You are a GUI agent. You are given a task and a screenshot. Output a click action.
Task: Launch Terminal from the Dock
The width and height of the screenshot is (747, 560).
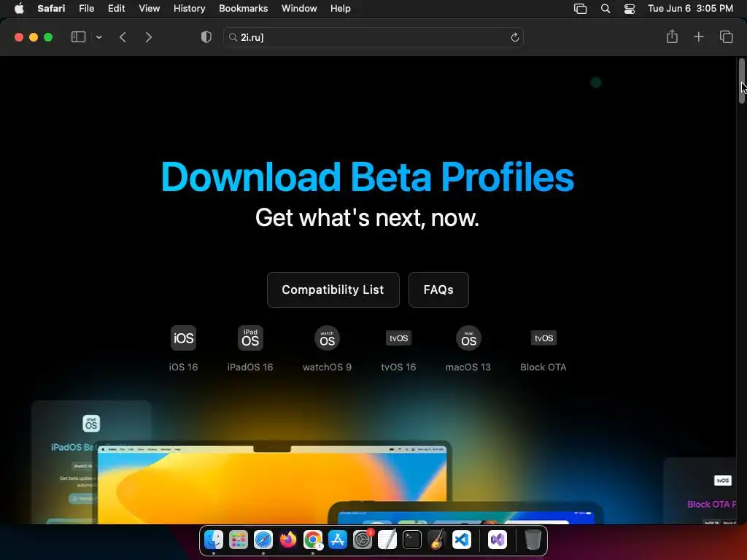[412, 540]
